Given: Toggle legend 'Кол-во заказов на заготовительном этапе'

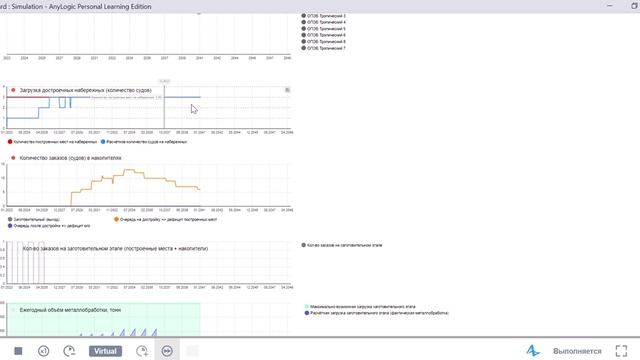Looking at the screenshot, I should (x=342, y=245).
